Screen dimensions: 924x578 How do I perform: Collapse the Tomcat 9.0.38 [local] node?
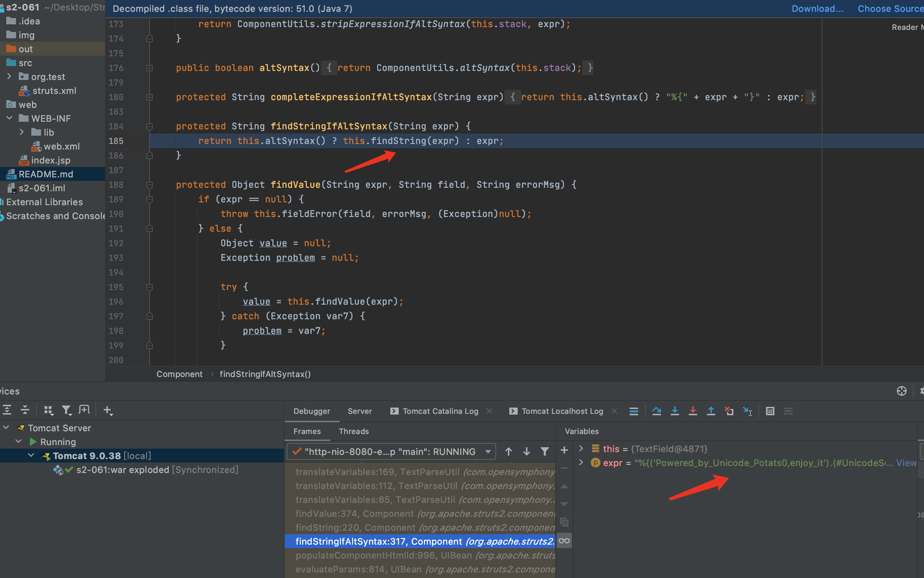point(31,455)
